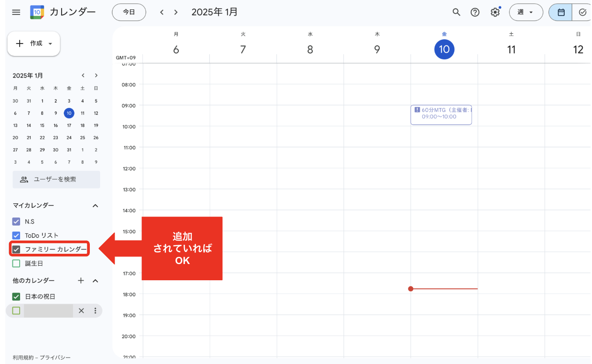Screen dimensions: 592x364
Task: Open the 利用規約 link
Action: click(x=23, y=358)
